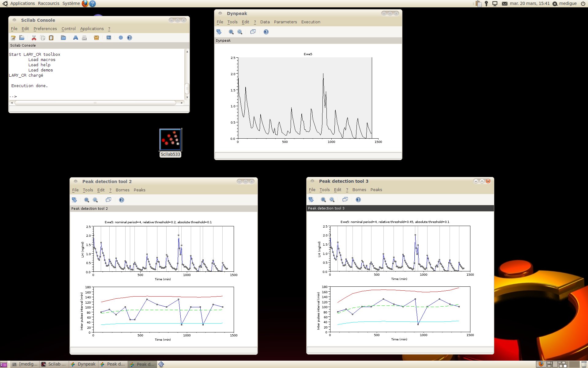The height and width of the screenshot is (368, 588).
Task: Open Xcos monitor icon in Scilab Console toolbar
Action: point(109,38)
